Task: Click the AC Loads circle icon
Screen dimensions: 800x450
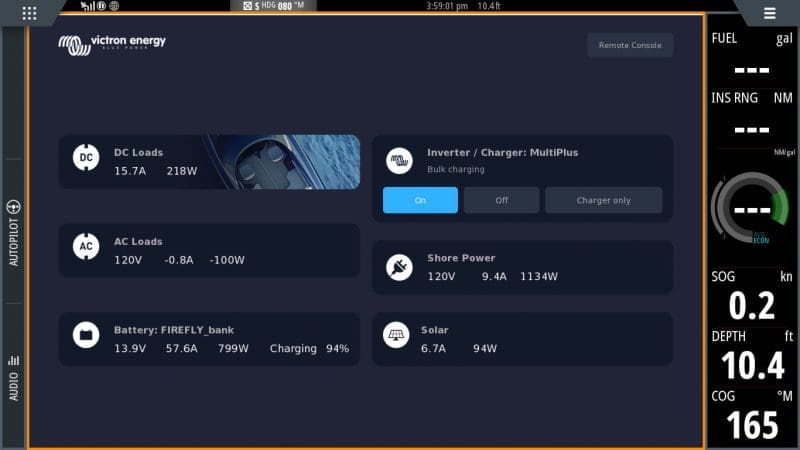Action: (86, 246)
